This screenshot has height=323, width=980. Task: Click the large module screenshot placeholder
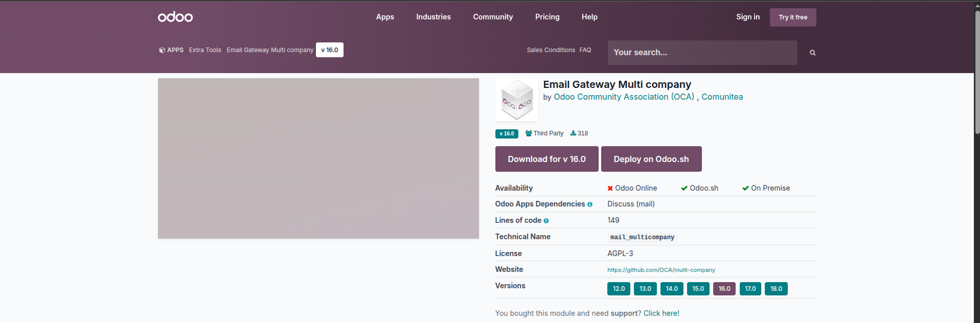point(318,158)
